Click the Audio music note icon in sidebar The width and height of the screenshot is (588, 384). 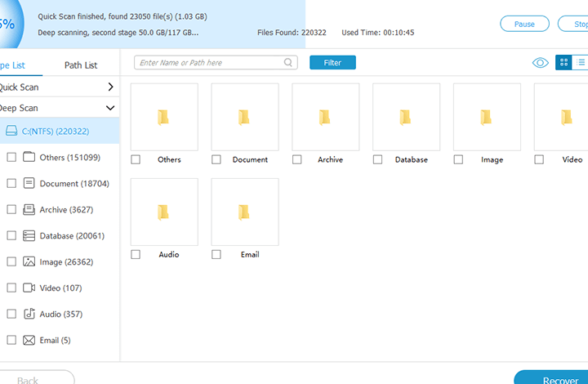(29, 314)
